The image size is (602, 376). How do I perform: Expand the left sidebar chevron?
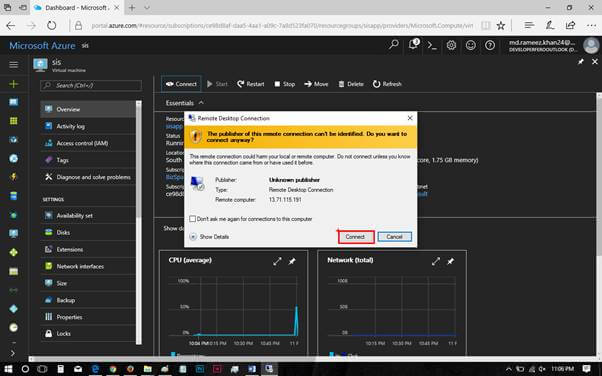[x=12, y=353]
